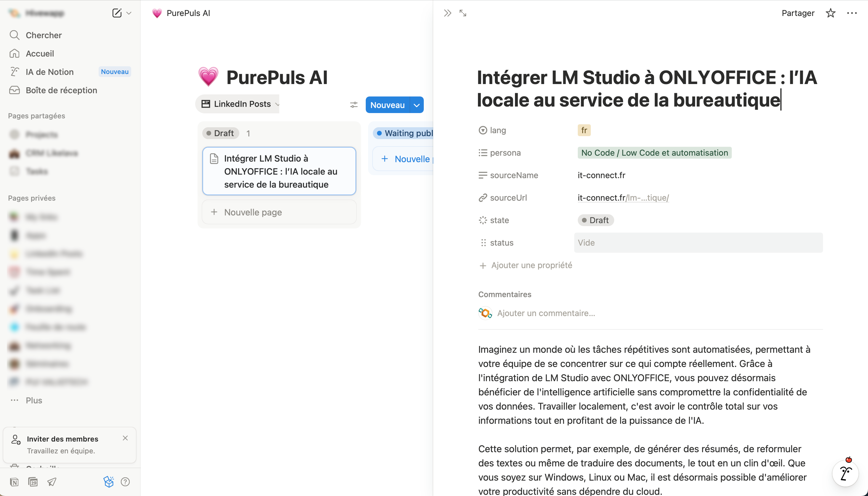Click the new page compose icon
Image resolution: width=868 pixels, height=496 pixels.
click(117, 13)
